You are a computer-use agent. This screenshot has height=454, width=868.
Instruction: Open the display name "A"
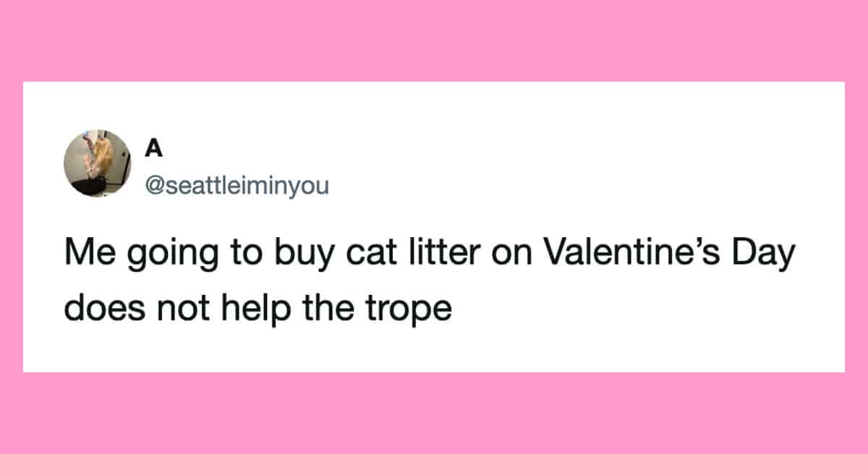coord(153,147)
